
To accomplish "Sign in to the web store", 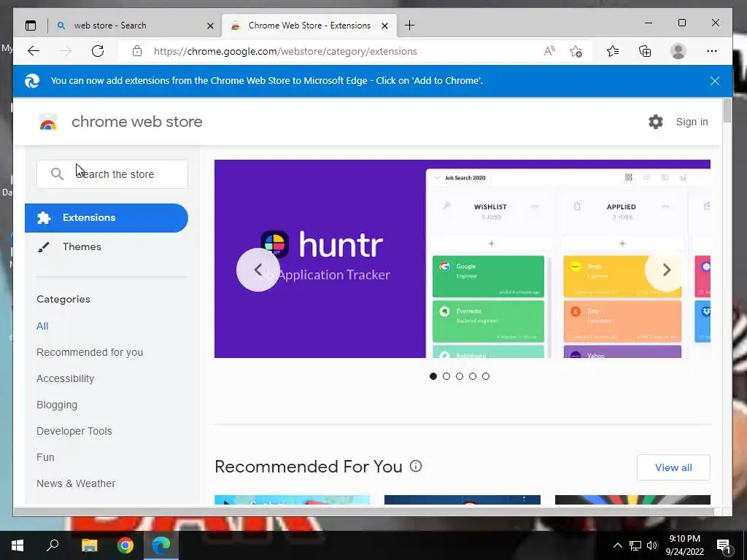I will [x=692, y=122].
